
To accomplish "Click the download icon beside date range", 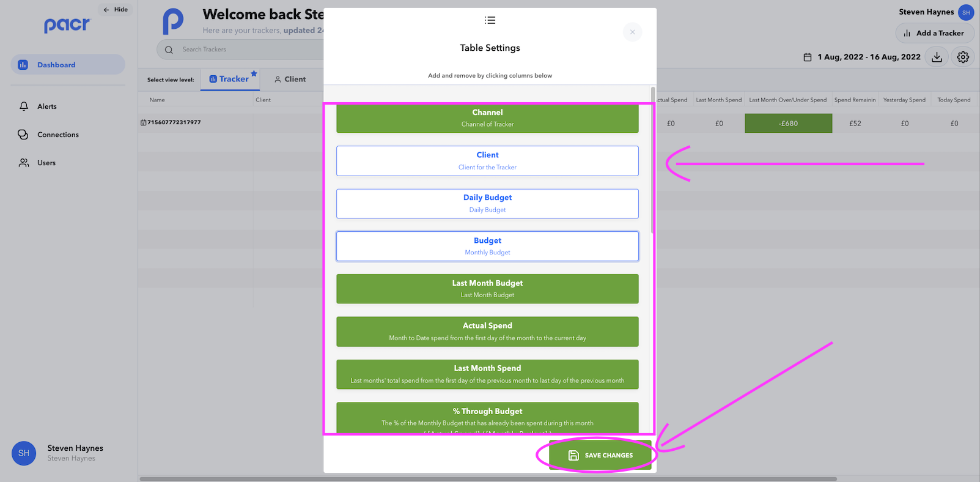I will 937,57.
